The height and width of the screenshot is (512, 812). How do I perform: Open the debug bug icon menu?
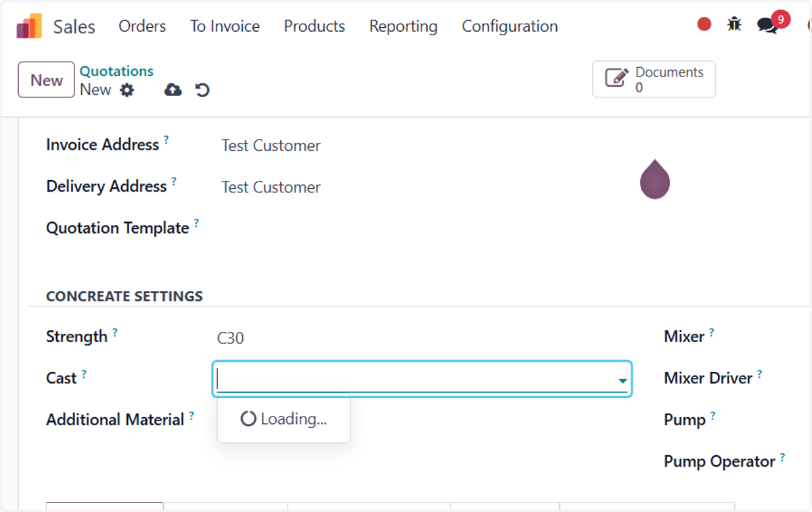coord(734,24)
